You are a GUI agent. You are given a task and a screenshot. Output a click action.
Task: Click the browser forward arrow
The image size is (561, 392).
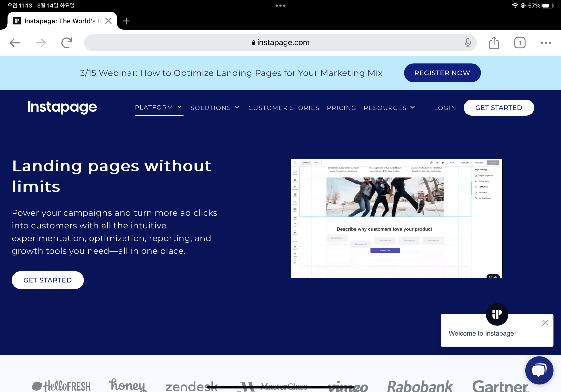[41, 43]
